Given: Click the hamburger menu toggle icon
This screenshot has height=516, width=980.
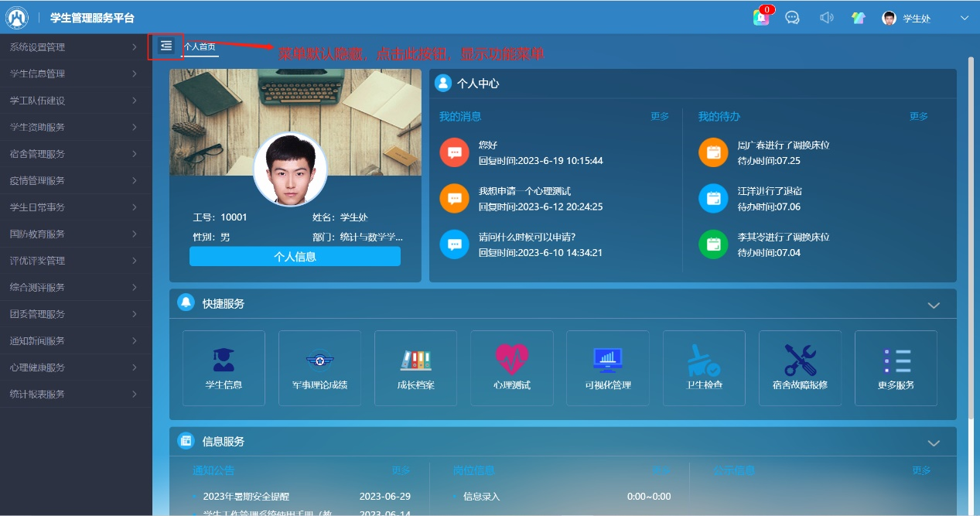Looking at the screenshot, I should (166, 46).
